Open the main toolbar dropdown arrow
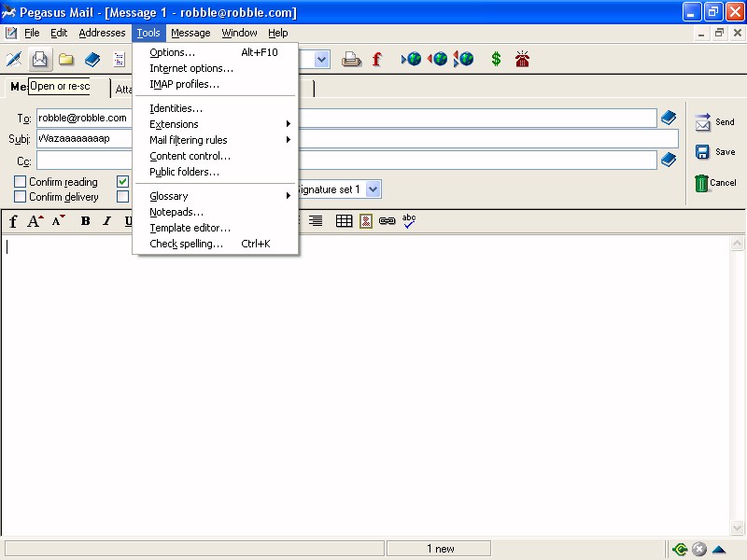Viewport: 747px width, 560px height. pos(322,60)
